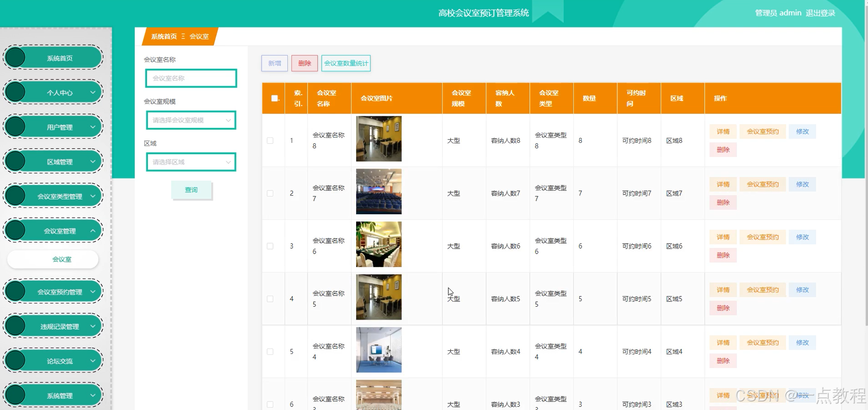Viewport: 868px width, 410px height.
Task: Open the 请选择区域 dropdown
Action: [191, 162]
